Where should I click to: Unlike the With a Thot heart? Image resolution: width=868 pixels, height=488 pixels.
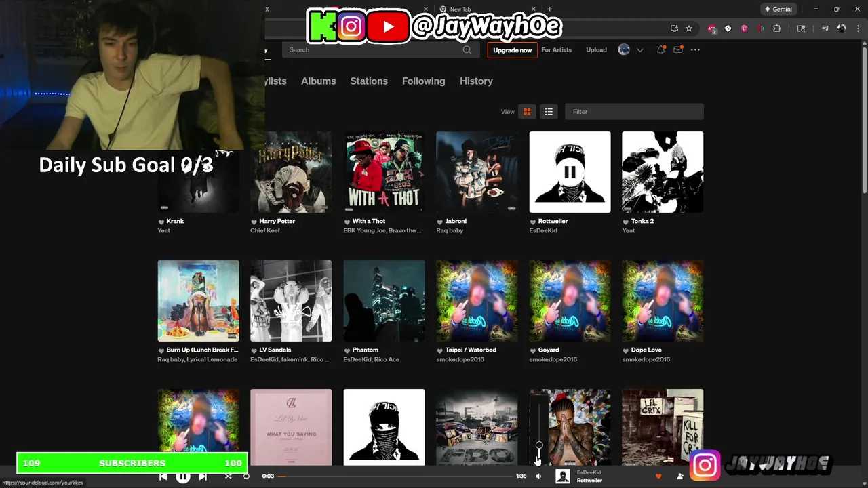[x=347, y=222]
